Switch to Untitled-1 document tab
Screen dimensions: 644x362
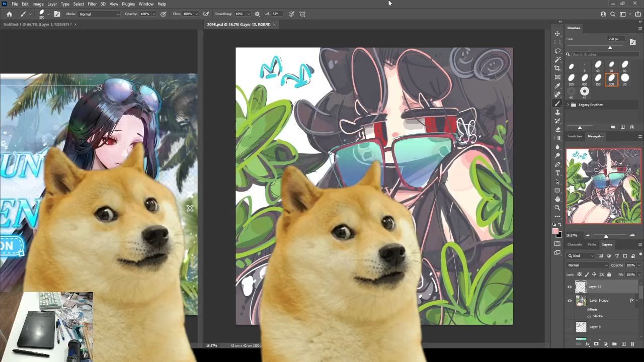tap(38, 24)
